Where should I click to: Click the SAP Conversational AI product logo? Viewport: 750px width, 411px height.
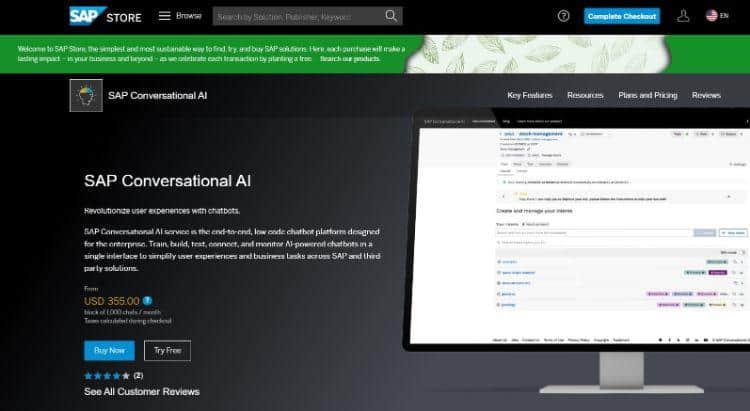86,95
